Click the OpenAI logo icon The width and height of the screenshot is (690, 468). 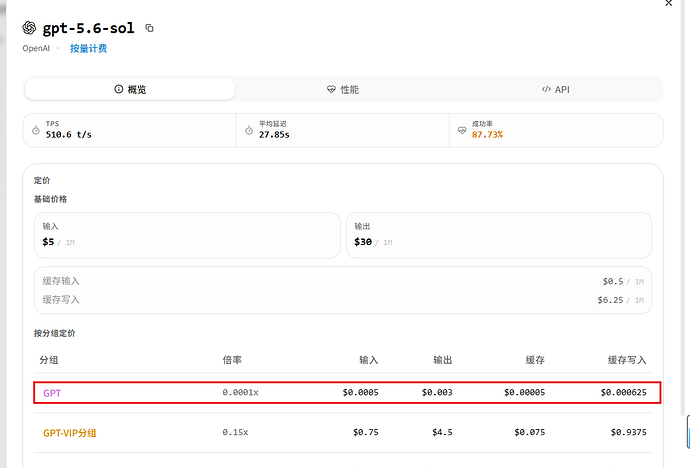point(29,28)
